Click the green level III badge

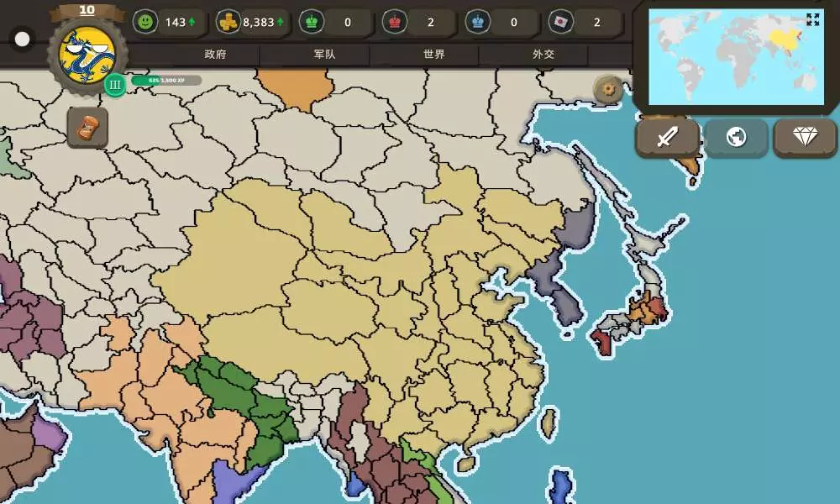click(115, 85)
